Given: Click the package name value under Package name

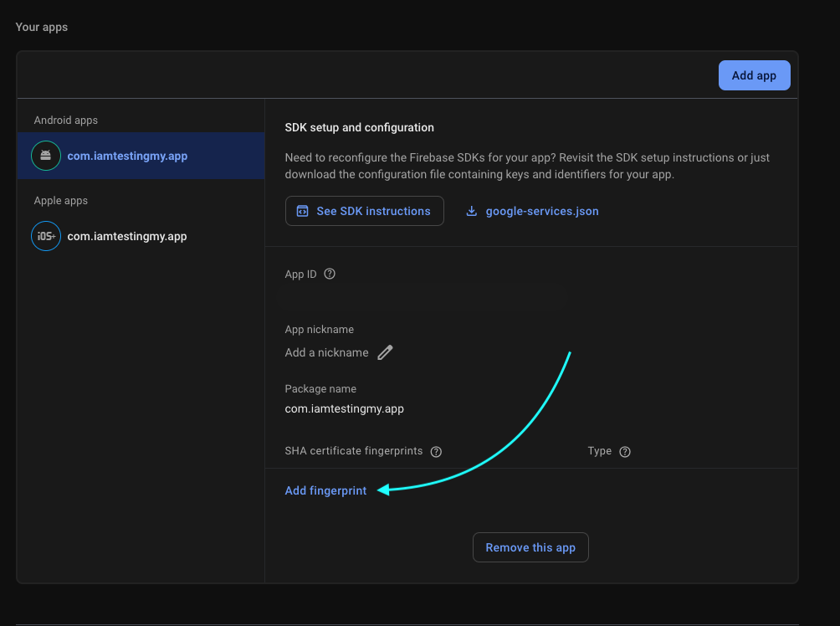Looking at the screenshot, I should coord(344,408).
